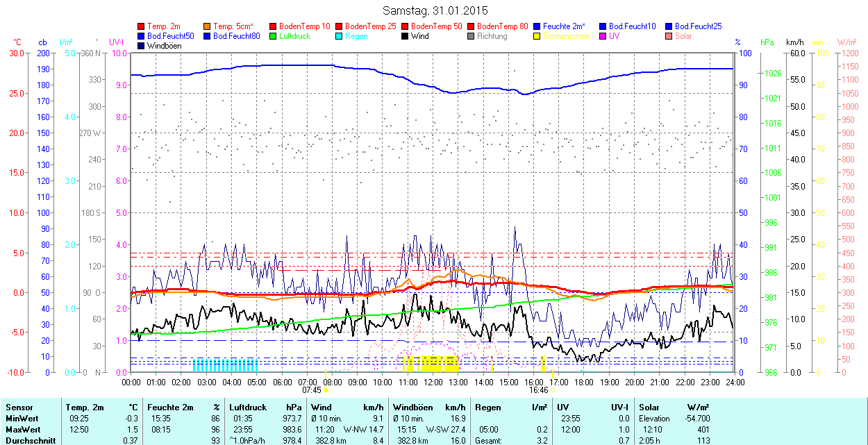The image size is (868, 445).
Task: Click the chart title Samstag, 31.01.2015
Action: [435, 11]
